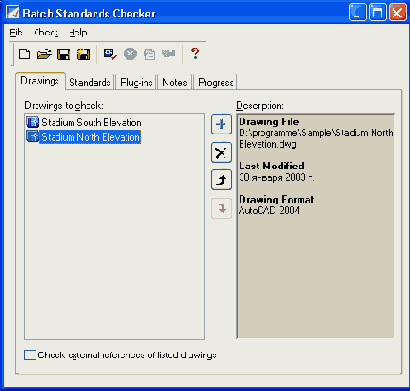Select Stadium North Elevation in list
This screenshot has height=391, width=410.
(x=90, y=137)
